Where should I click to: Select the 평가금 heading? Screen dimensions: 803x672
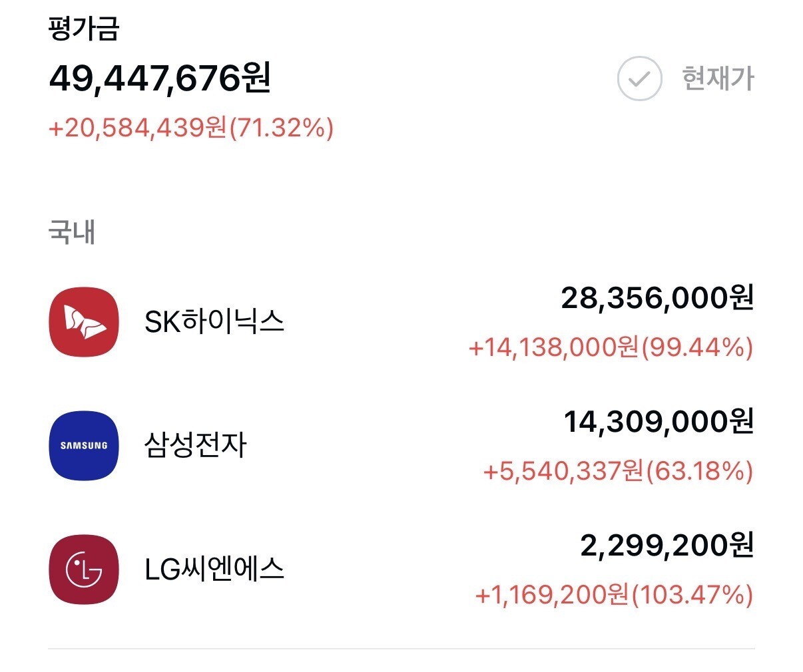click(84, 29)
